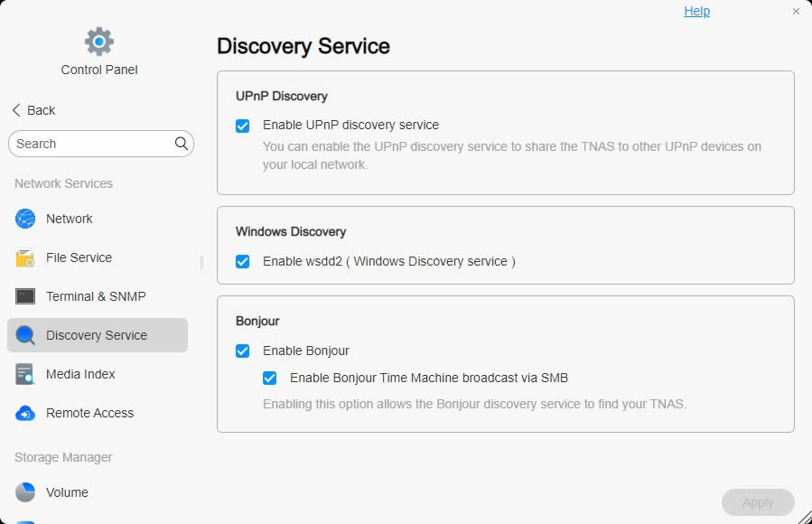The height and width of the screenshot is (524, 812).
Task: Click the search magnifier icon
Action: (x=182, y=144)
